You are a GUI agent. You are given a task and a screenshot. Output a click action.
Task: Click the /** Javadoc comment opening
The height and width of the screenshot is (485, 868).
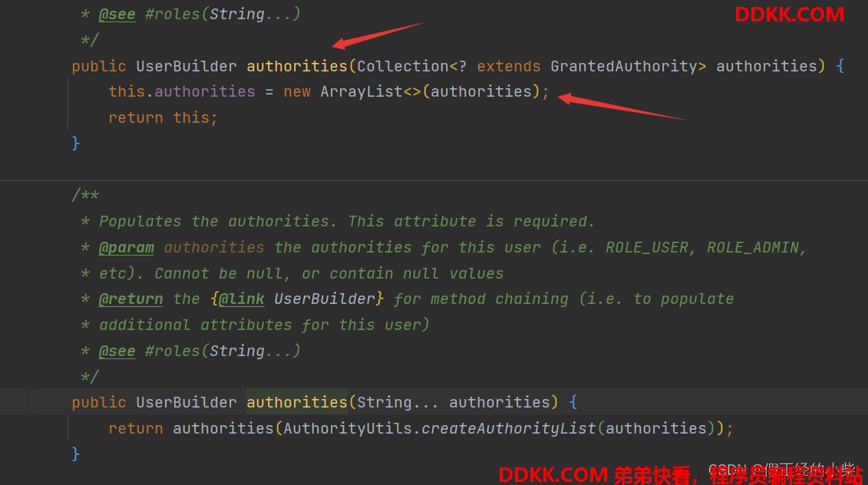pyautogui.click(x=85, y=196)
